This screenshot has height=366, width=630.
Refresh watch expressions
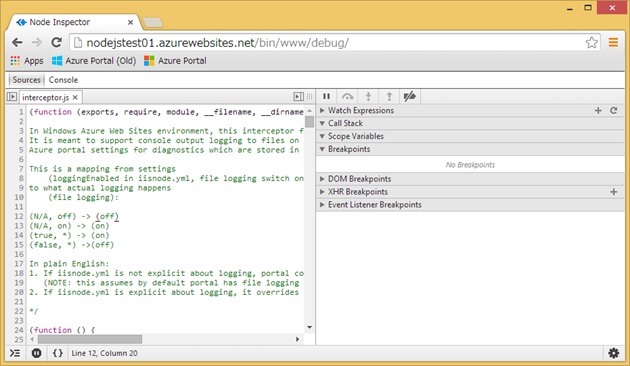(614, 110)
